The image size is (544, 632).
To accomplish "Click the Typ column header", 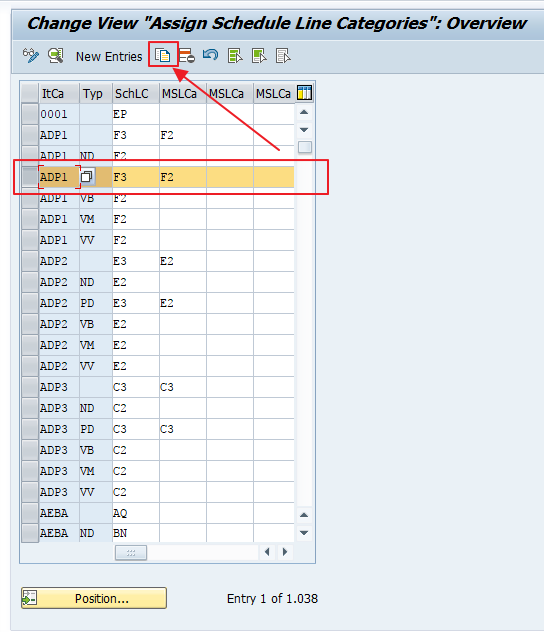I will (x=96, y=94).
